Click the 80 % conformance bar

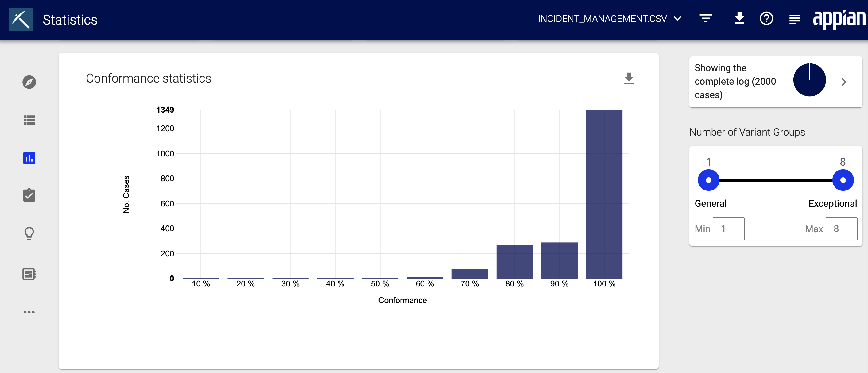(x=514, y=262)
